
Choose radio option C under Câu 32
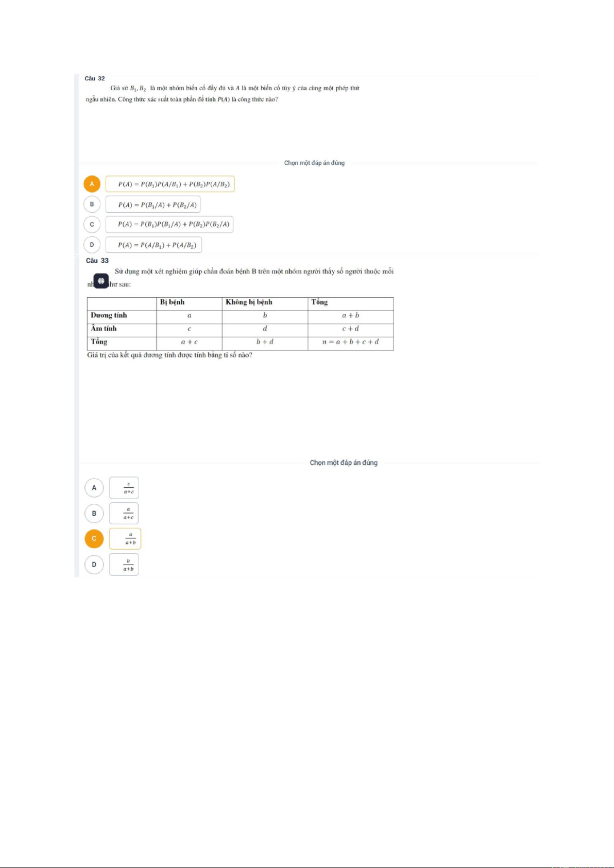pyautogui.click(x=92, y=225)
